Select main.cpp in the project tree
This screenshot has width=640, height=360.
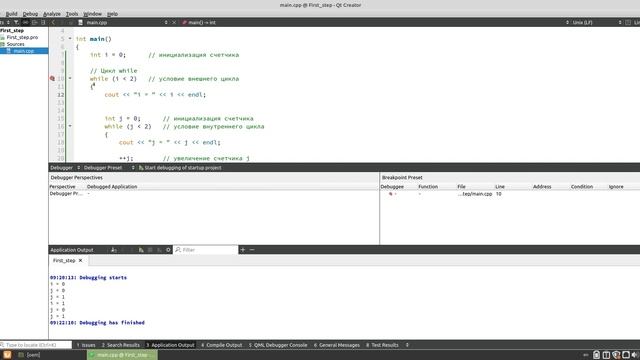(x=24, y=51)
